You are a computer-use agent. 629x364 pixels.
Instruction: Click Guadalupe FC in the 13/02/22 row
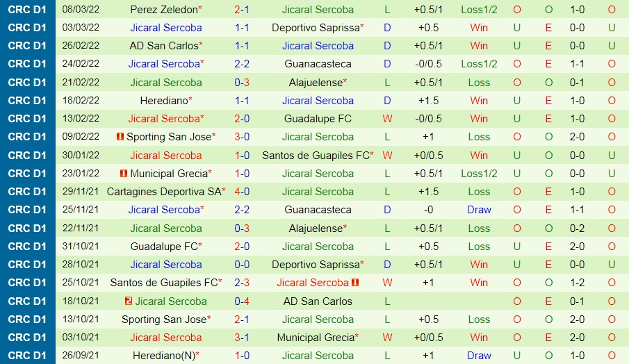[x=318, y=119]
